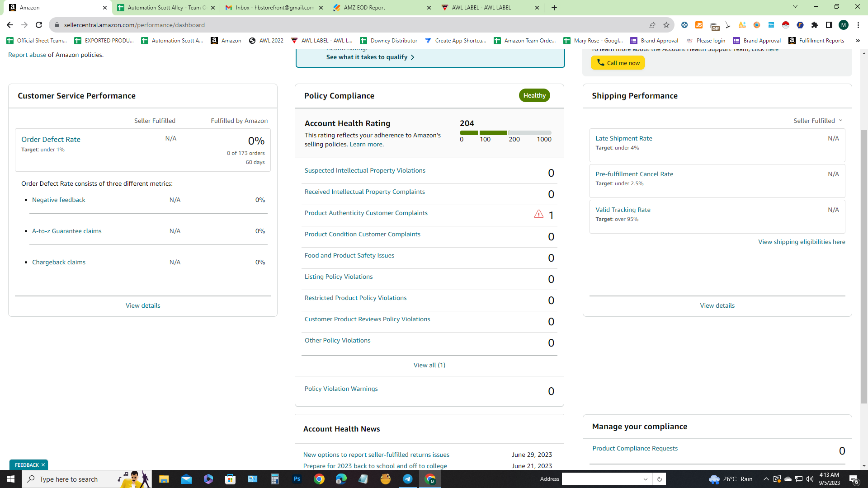The image size is (868, 488).
Task: Open Policy Violation Warnings link
Action: (x=341, y=389)
